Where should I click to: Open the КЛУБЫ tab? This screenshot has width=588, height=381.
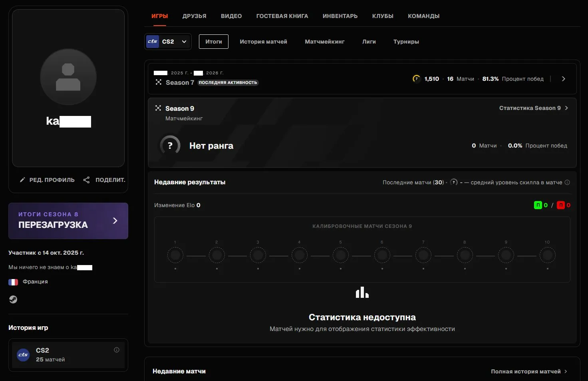[383, 16]
